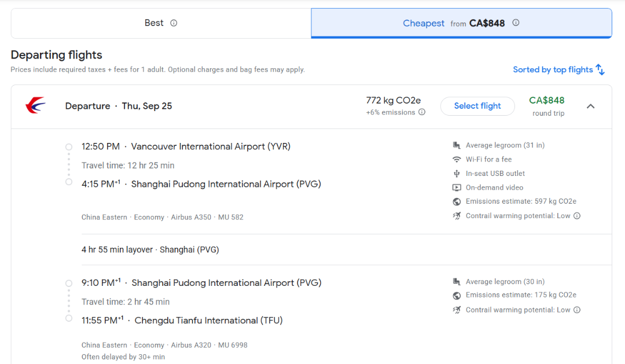Click the Wi-Fi for a fee icon
This screenshot has width=625, height=364.
[x=457, y=159]
